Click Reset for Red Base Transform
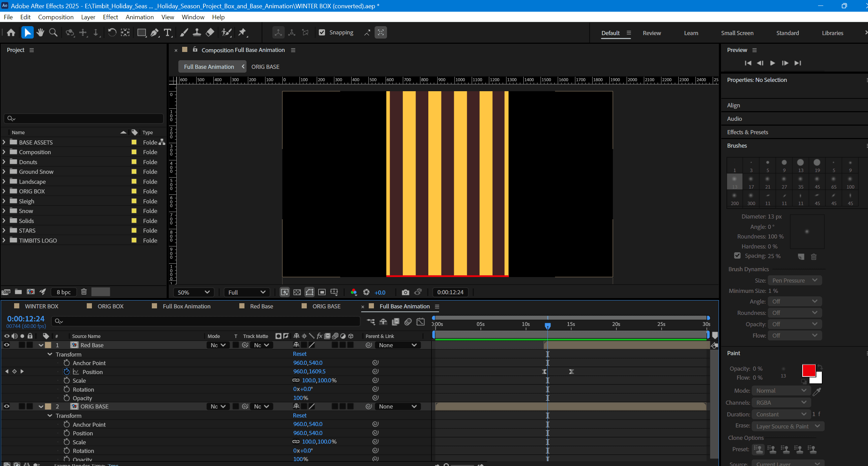Screen dimensions: 868x466 click(x=300, y=354)
